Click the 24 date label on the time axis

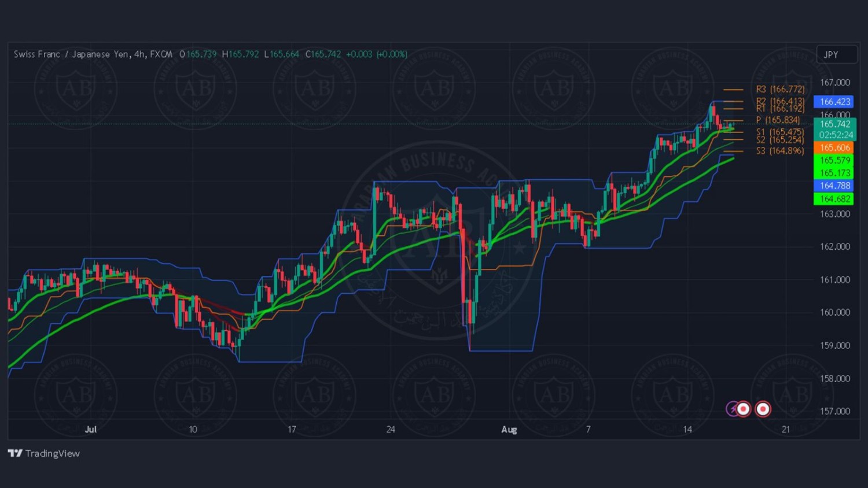(x=391, y=430)
